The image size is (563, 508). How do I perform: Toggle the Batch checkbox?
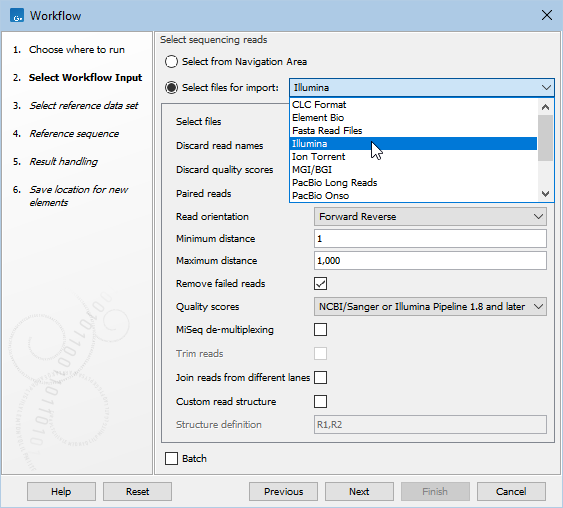click(171, 458)
